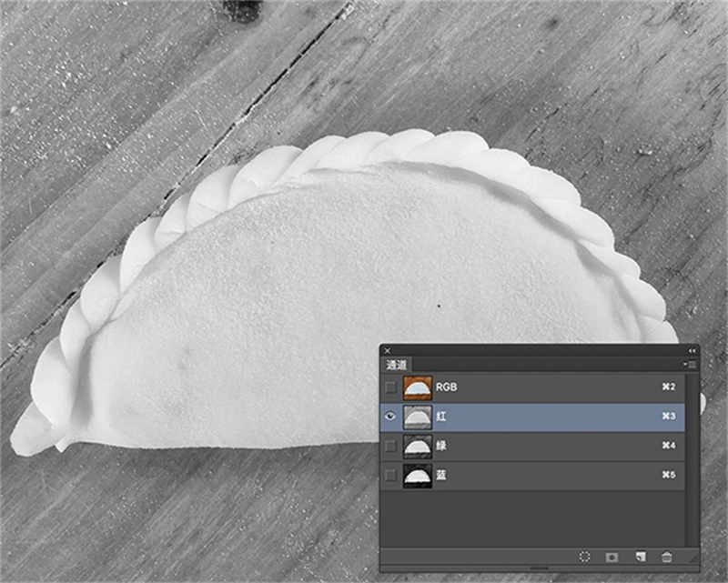728x583 pixels.
Task: Click the 绿 channel thumbnail
Action: [417, 447]
